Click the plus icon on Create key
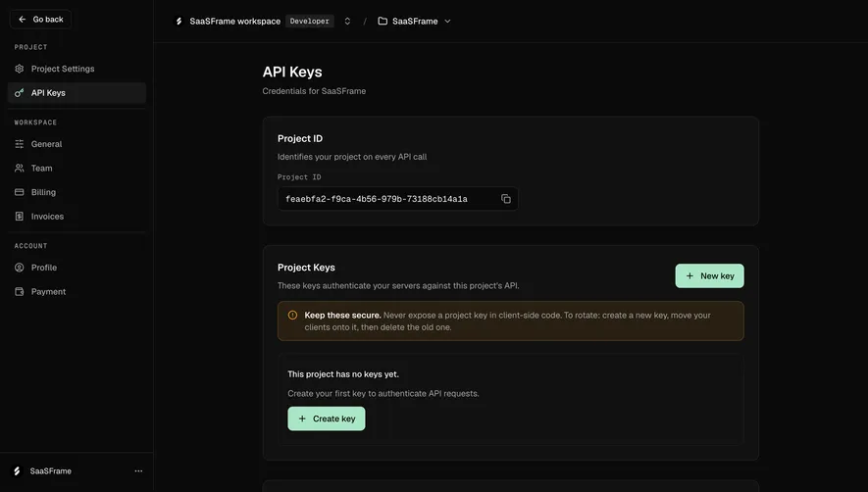Screen dimensions: 868x492 pyautogui.click(x=302, y=418)
